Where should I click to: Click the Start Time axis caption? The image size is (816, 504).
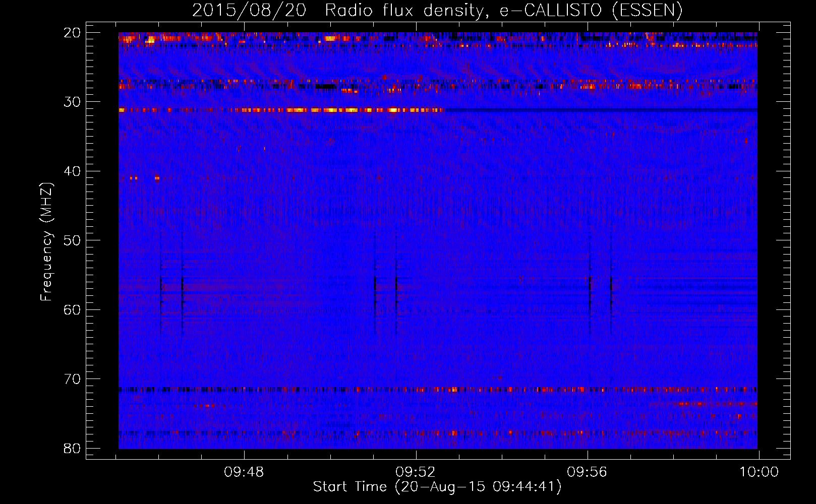coord(437,487)
